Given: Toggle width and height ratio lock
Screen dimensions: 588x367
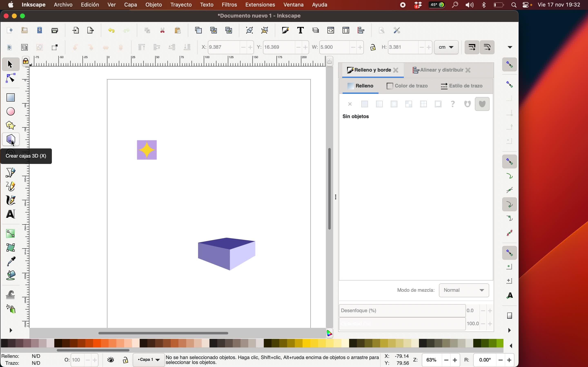Looking at the screenshot, I should coord(373,47).
